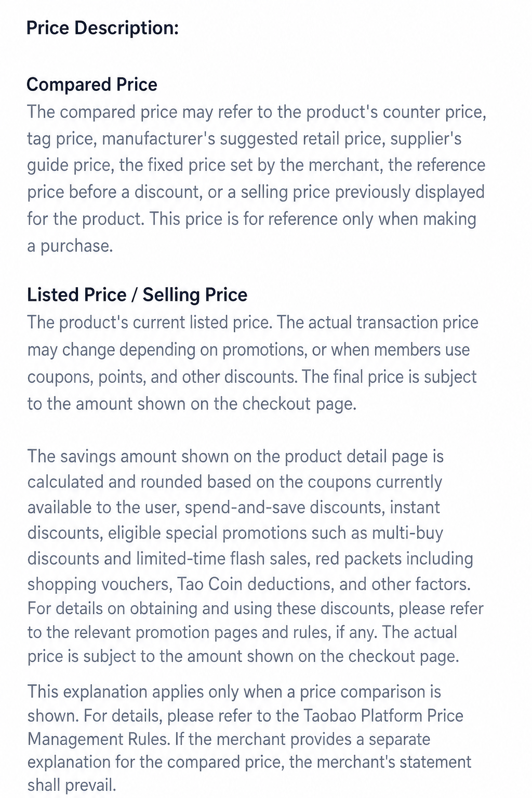This screenshot has width=532, height=798.
Task: Click the word checkout in the Listed Price paragraph
Action: [276, 404]
